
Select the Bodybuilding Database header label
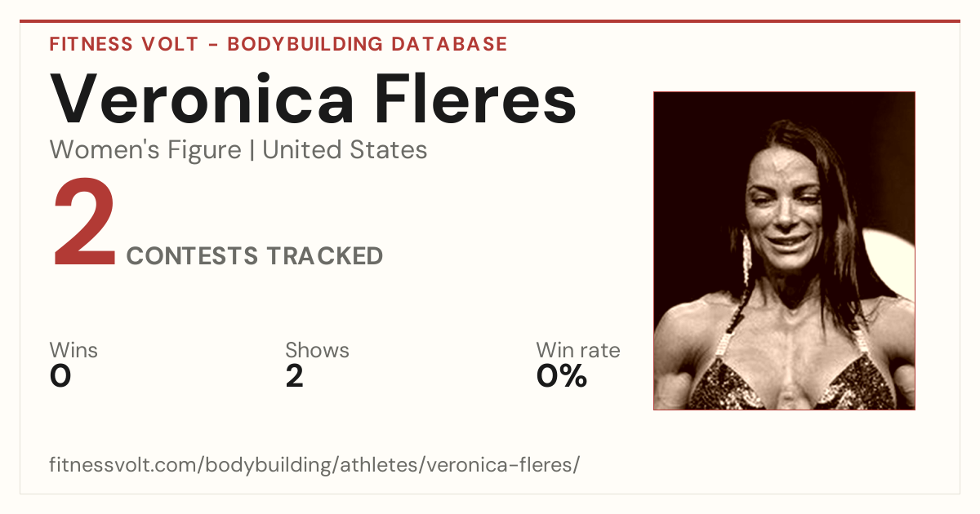click(x=367, y=44)
